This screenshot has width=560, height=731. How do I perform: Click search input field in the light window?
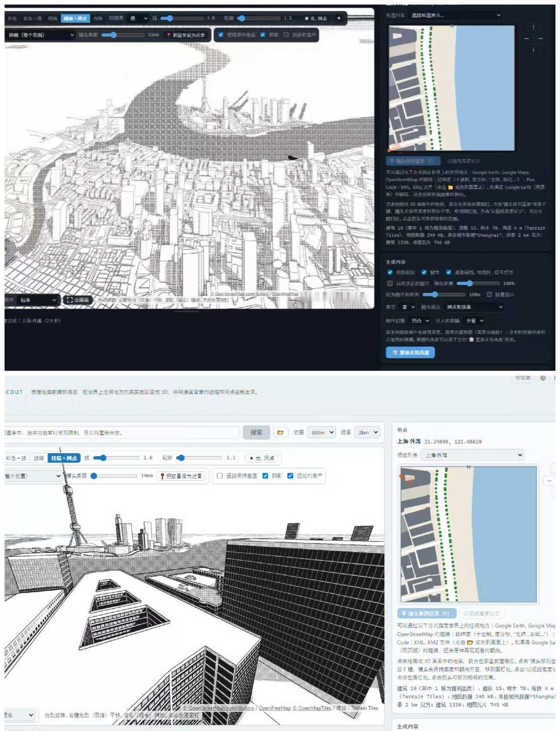point(122,432)
